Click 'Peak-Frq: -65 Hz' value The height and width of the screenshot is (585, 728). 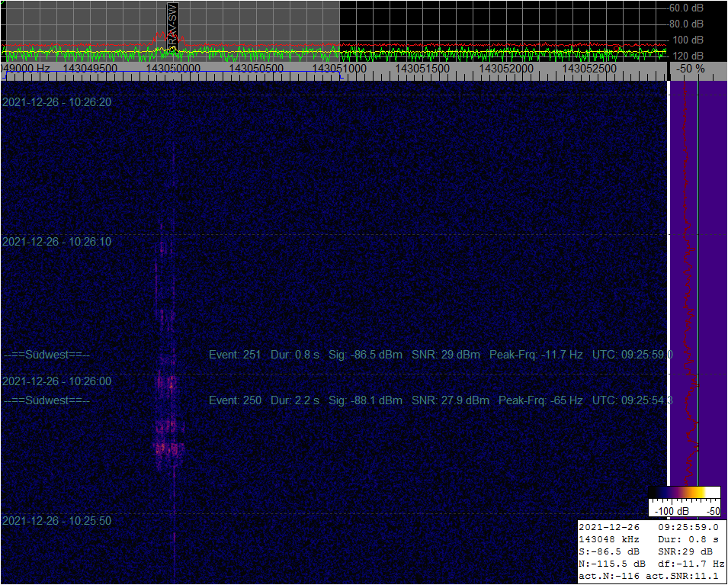(540, 400)
